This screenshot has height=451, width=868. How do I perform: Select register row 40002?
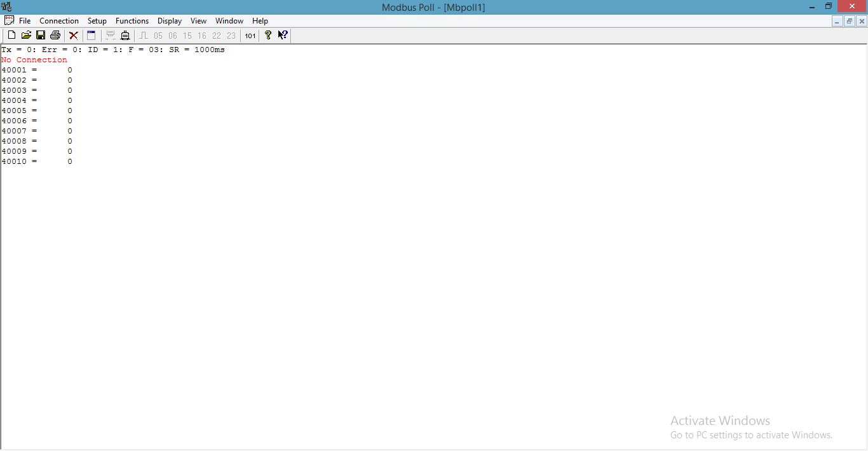37,80
